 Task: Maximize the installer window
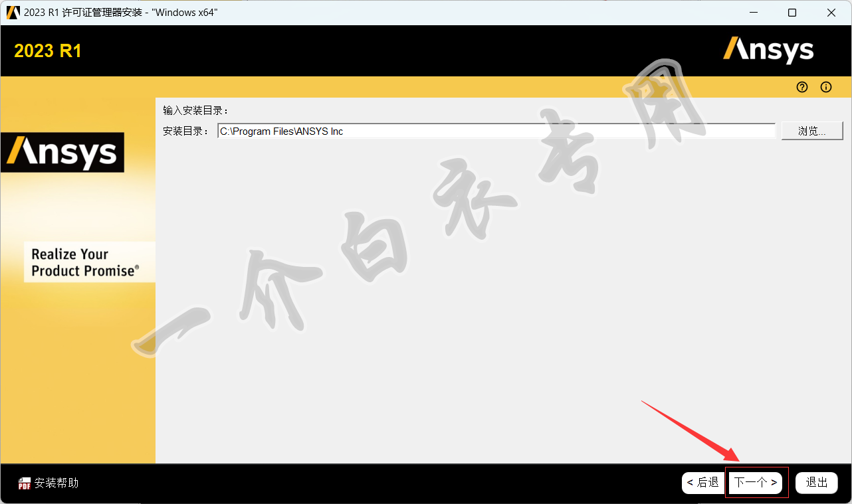point(792,13)
